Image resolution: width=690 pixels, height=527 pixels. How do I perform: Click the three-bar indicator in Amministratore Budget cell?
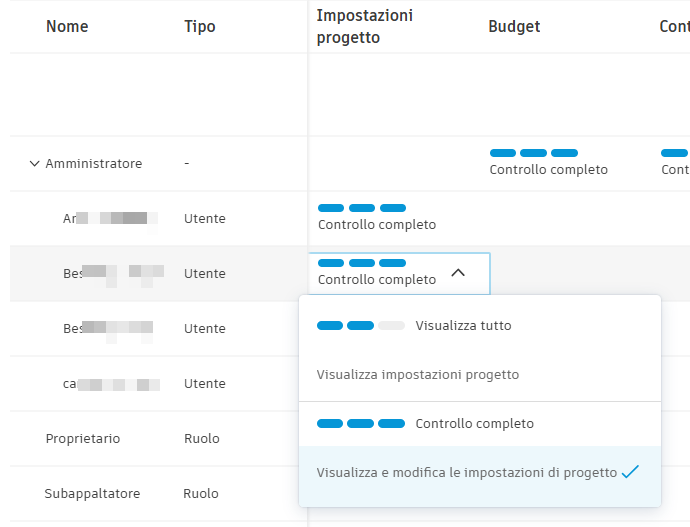coord(534,153)
